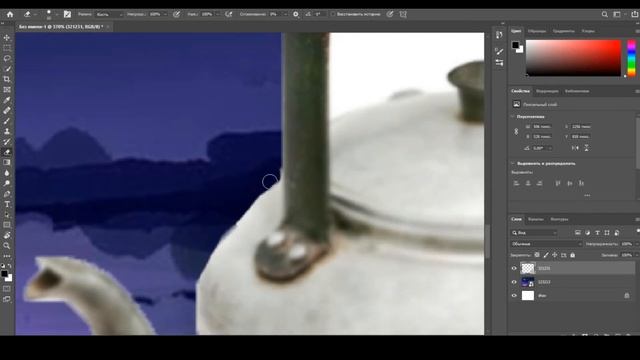Pick a hue on the rainbow slider
The image size is (640, 360).
click(631, 58)
